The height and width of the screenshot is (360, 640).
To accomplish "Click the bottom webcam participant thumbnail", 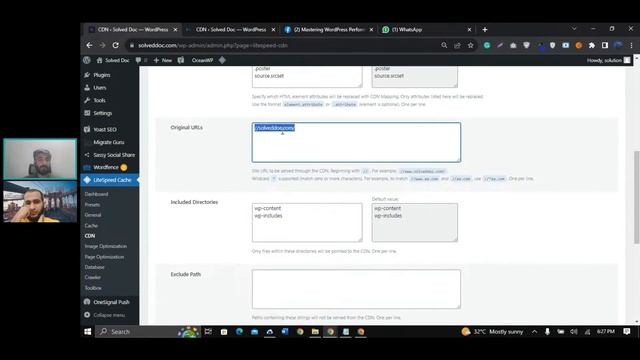I will click(x=40, y=202).
